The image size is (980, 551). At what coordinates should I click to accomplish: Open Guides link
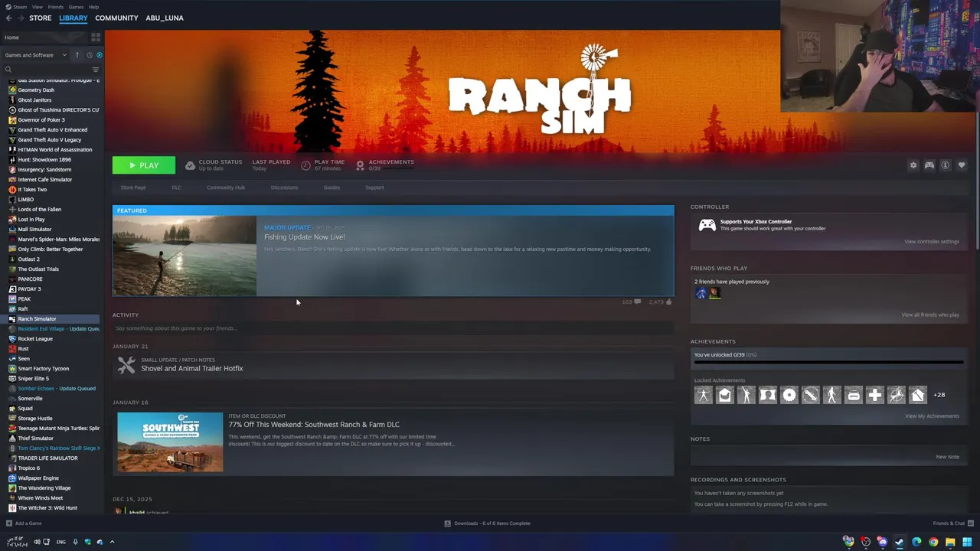[332, 187]
